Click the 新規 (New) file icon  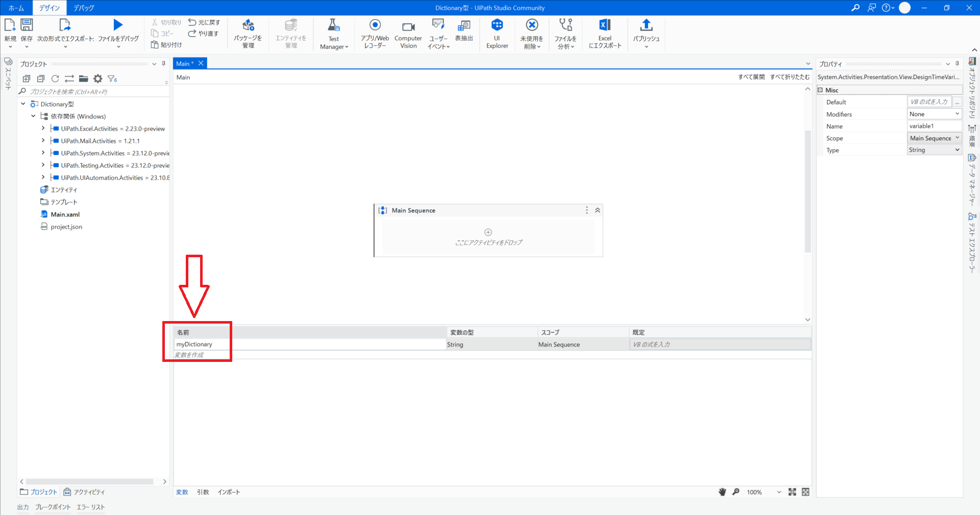point(10,25)
